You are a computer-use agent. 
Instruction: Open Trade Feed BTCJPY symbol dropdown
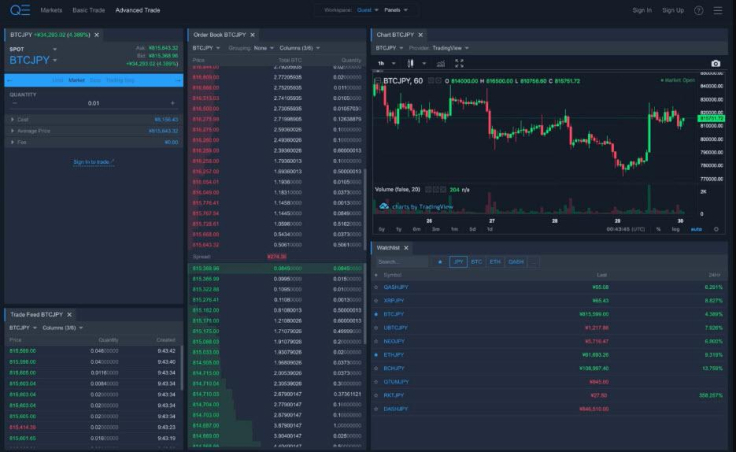point(23,328)
